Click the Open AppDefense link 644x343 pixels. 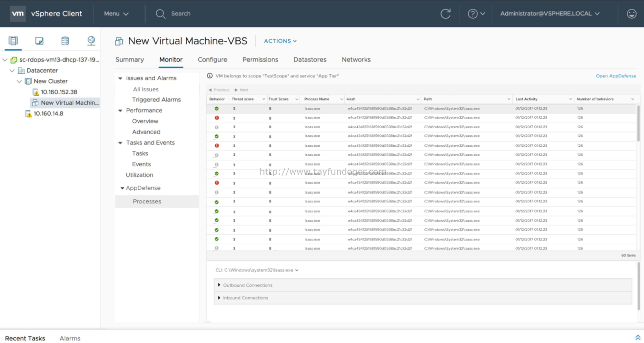pyautogui.click(x=616, y=76)
